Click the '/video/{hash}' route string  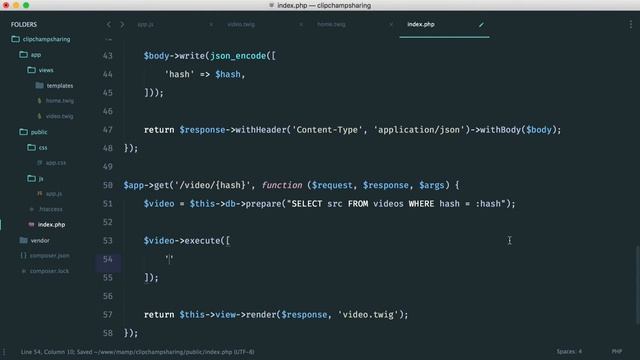coord(212,185)
